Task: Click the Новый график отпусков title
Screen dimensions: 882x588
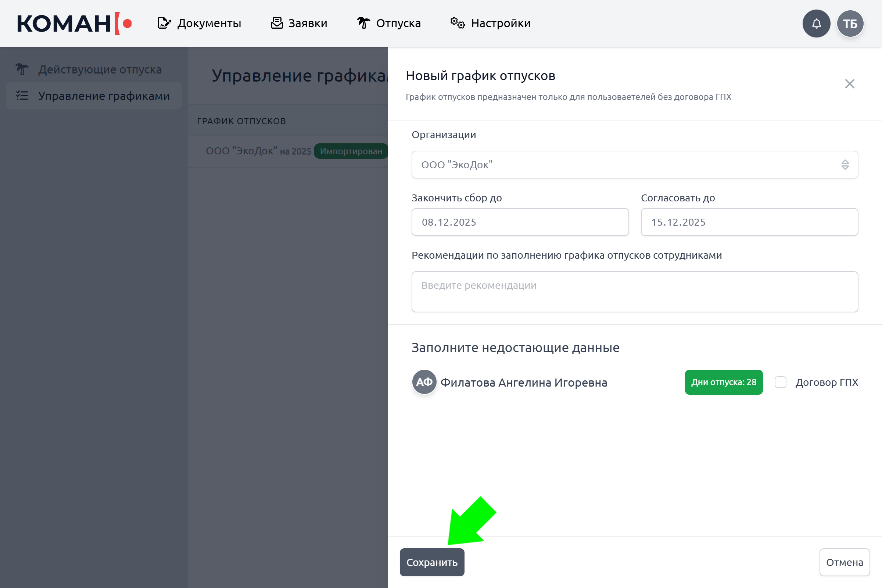Action: coord(480,76)
